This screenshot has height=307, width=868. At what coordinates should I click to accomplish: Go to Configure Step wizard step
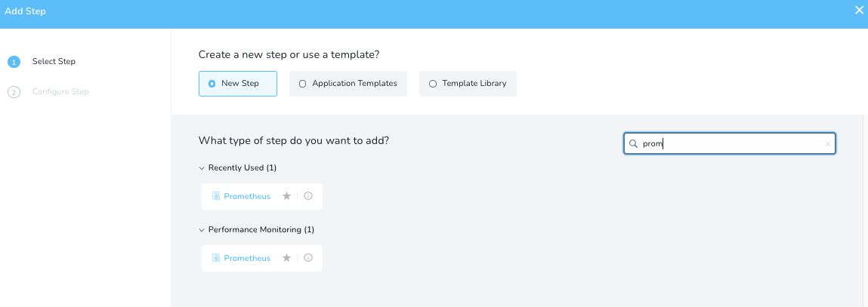click(x=60, y=92)
